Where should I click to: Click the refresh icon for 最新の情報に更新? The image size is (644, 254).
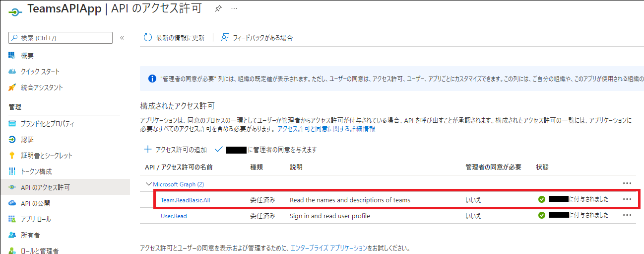point(147,37)
